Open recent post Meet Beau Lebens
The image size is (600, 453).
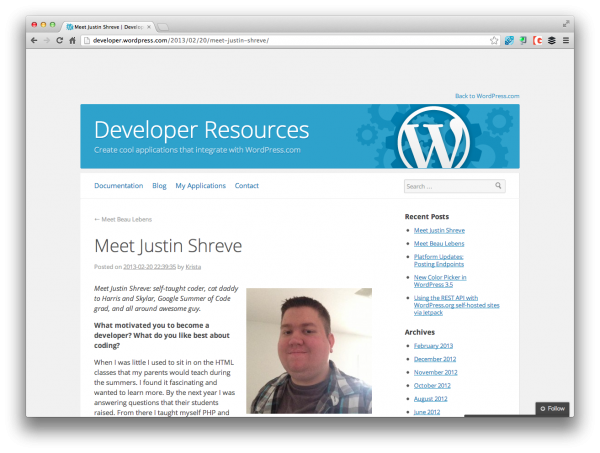click(x=439, y=243)
